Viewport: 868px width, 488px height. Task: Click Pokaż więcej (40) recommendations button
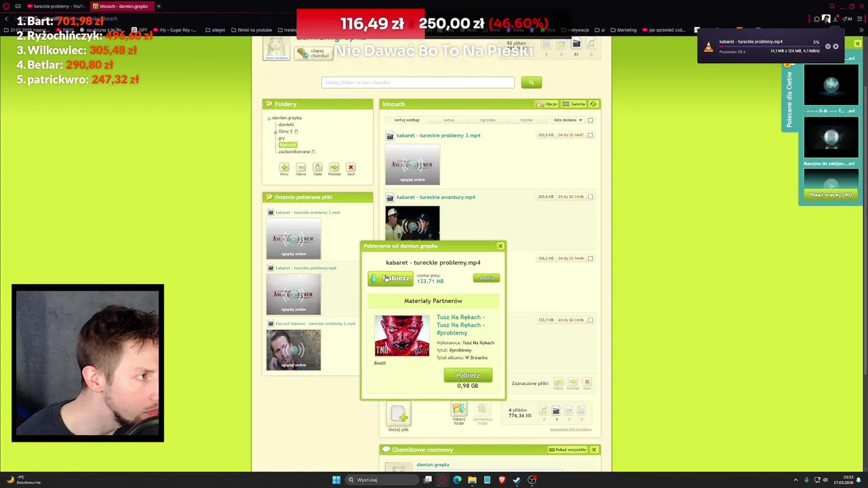tap(830, 195)
